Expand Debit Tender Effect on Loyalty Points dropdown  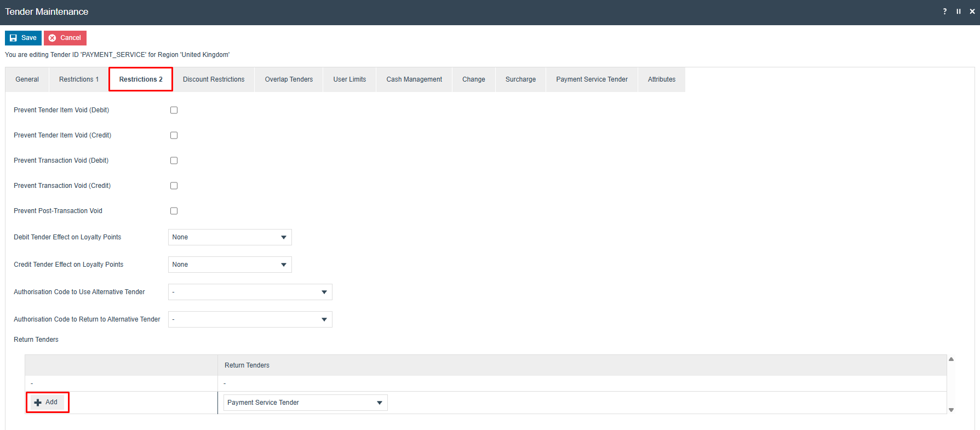click(x=230, y=237)
